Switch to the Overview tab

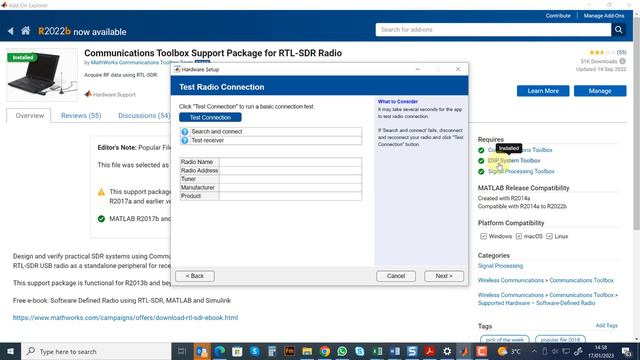tap(29, 116)
